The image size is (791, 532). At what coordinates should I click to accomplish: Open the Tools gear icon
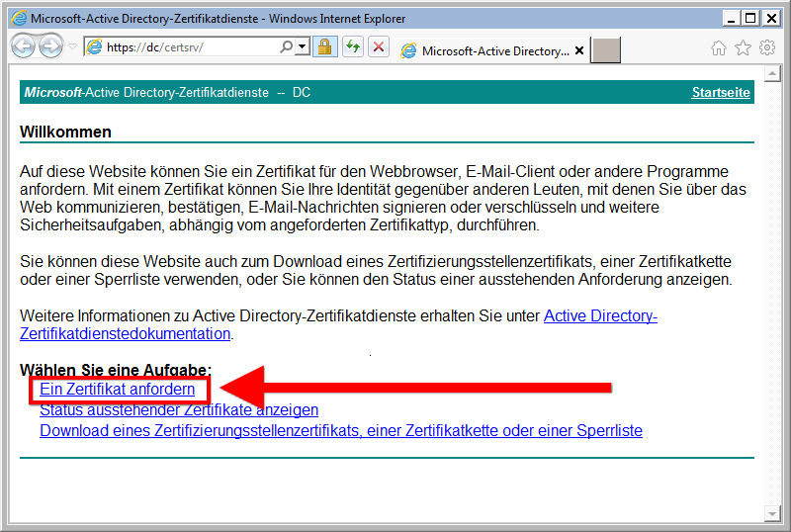point(766,47)
